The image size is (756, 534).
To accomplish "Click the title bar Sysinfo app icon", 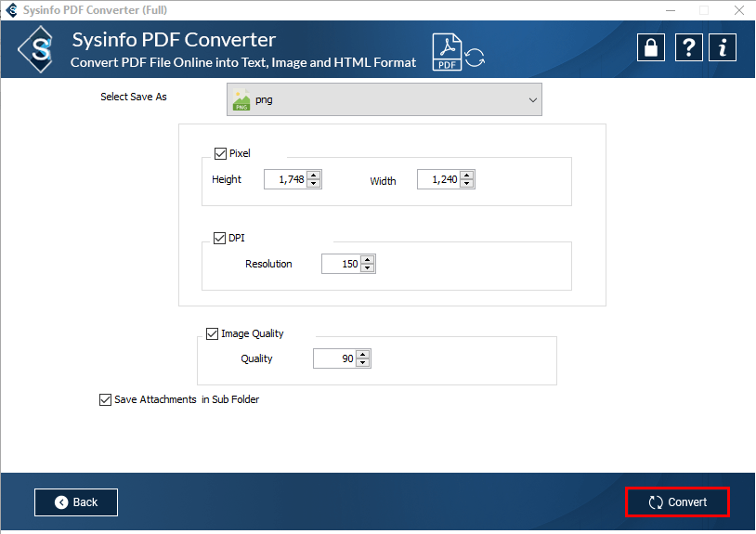I will (x=11, y=9).
